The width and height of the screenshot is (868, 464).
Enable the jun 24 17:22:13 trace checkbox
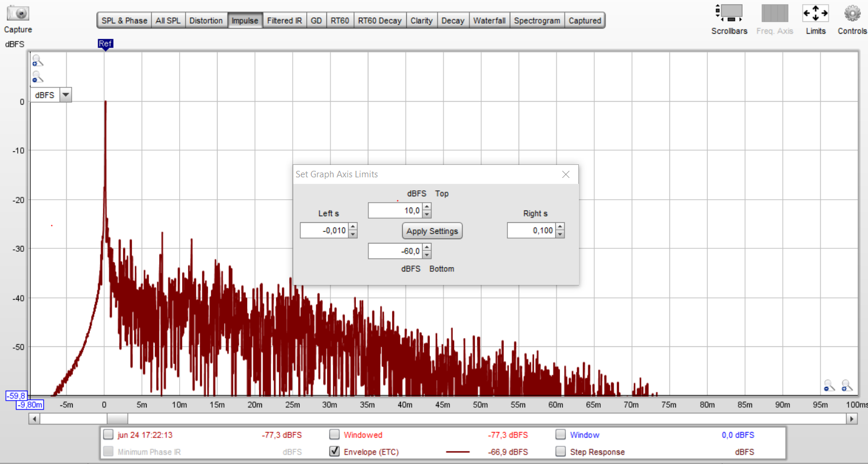click(108, 435)
